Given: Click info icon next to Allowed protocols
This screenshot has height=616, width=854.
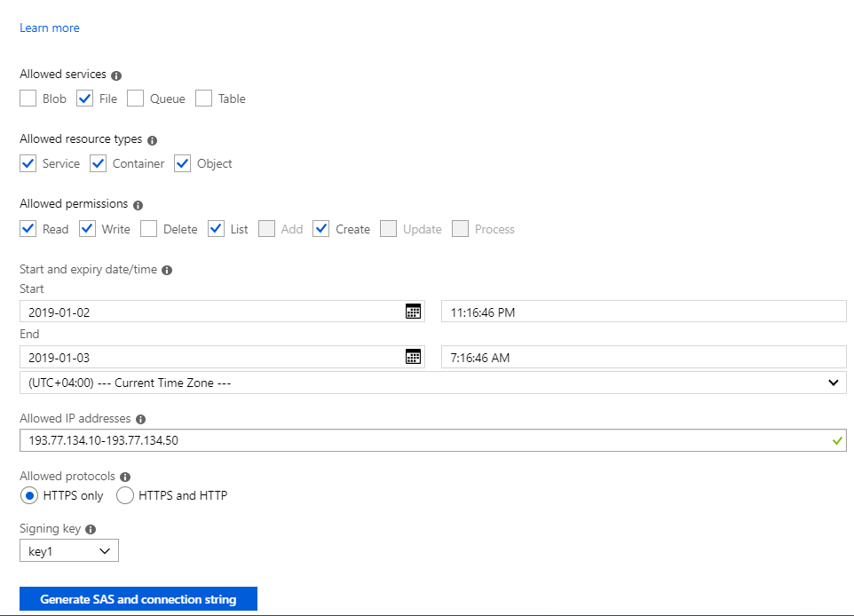Looking at the screenshot, I should click(x=125, y=478).
